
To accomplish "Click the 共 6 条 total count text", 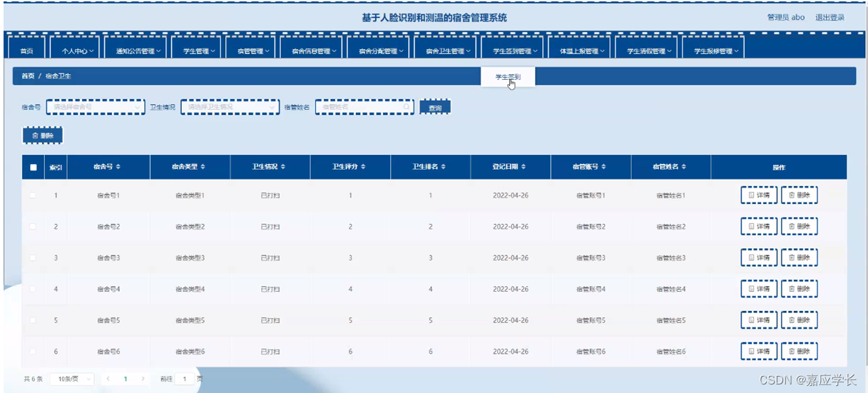I will coord(34,379).
